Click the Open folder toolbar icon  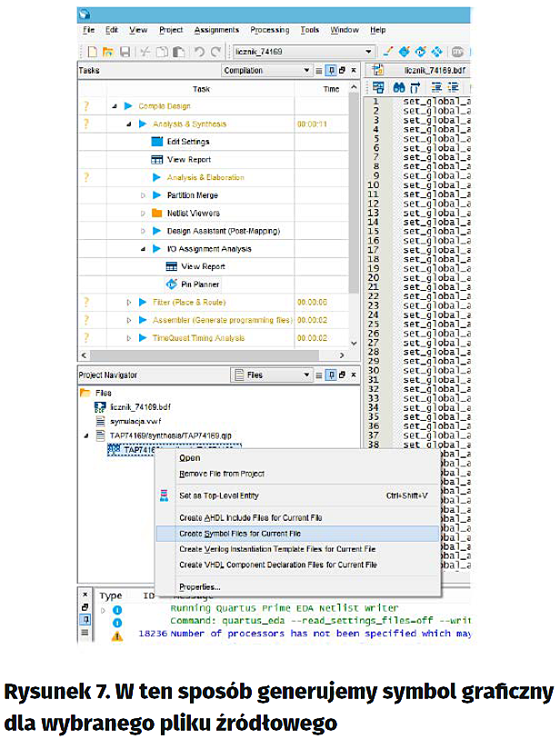click(108, 52)
